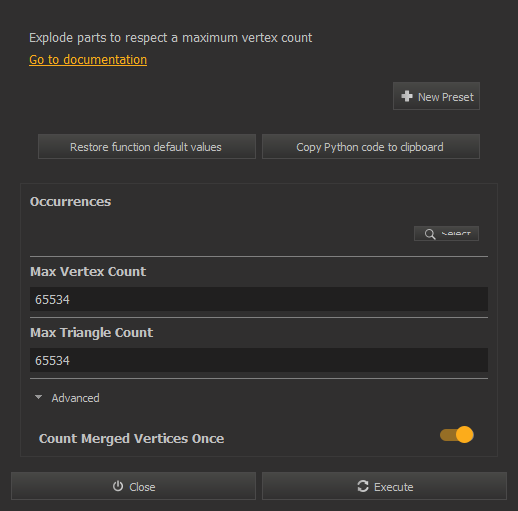This screenshot has height=511, width=518.
Task: Select occurrences using the Select button
Action: (446, 233)
